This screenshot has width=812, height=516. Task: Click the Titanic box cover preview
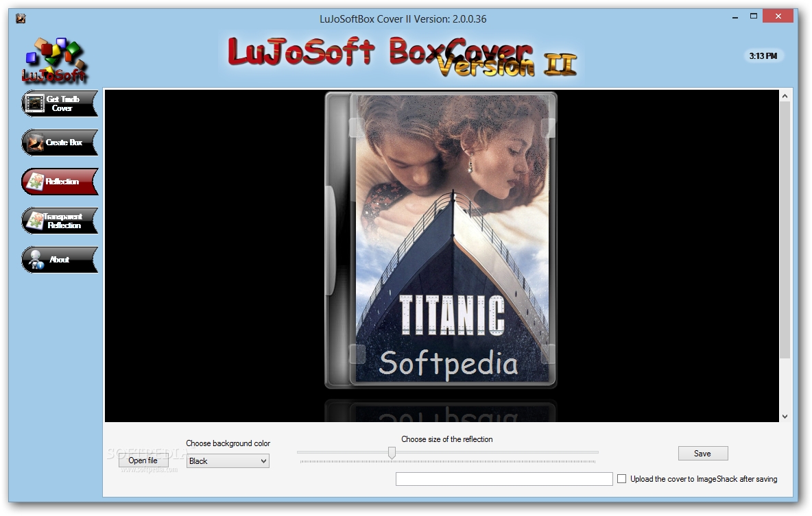coord(441,240)
